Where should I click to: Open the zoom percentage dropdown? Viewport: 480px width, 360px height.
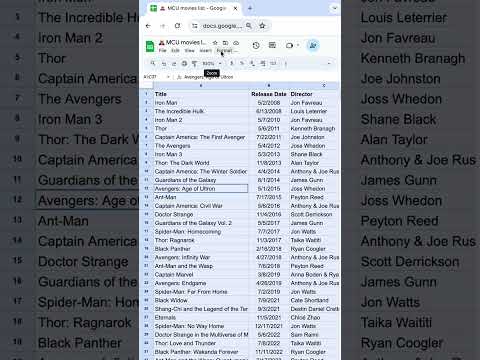point(212,63)
